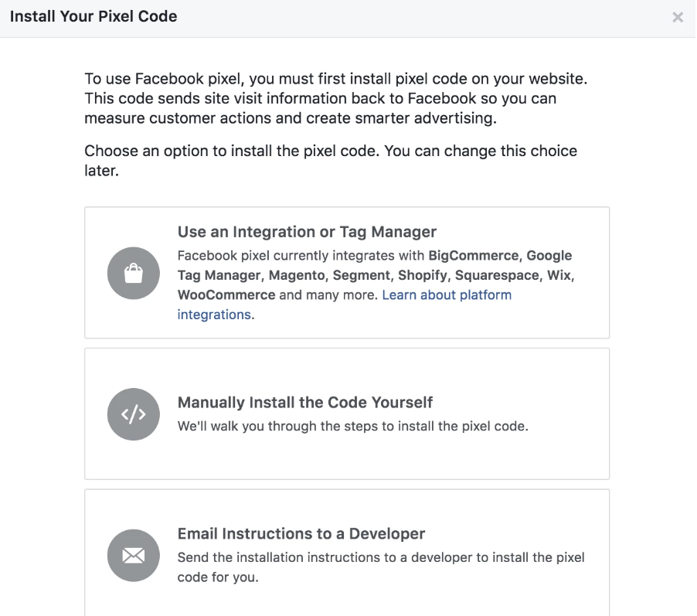Click the bold Segment platform name
The image size is (697, 616).
point(362,275)
